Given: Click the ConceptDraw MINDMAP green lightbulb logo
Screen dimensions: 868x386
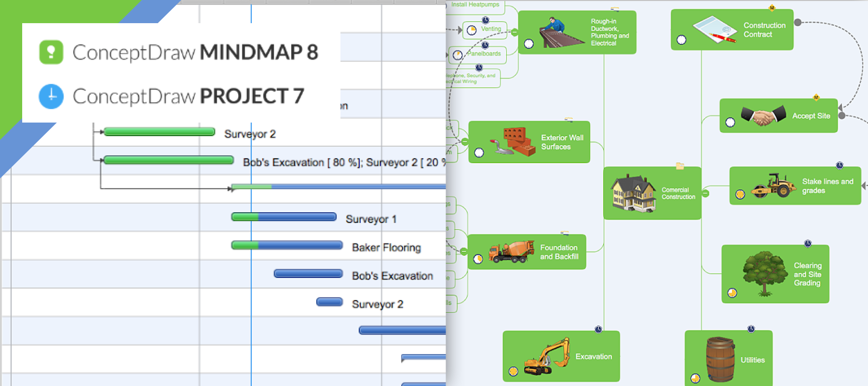Looking at the screenshot, I should [51, 52].
